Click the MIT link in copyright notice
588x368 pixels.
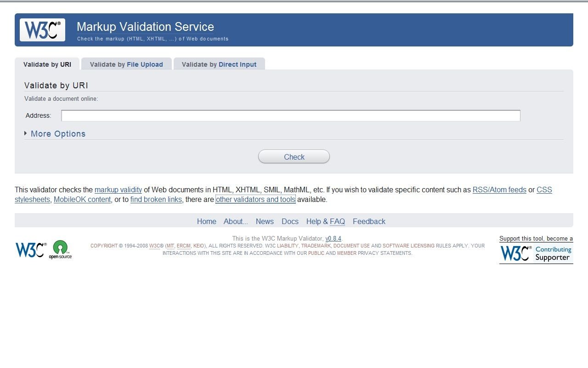170,246
